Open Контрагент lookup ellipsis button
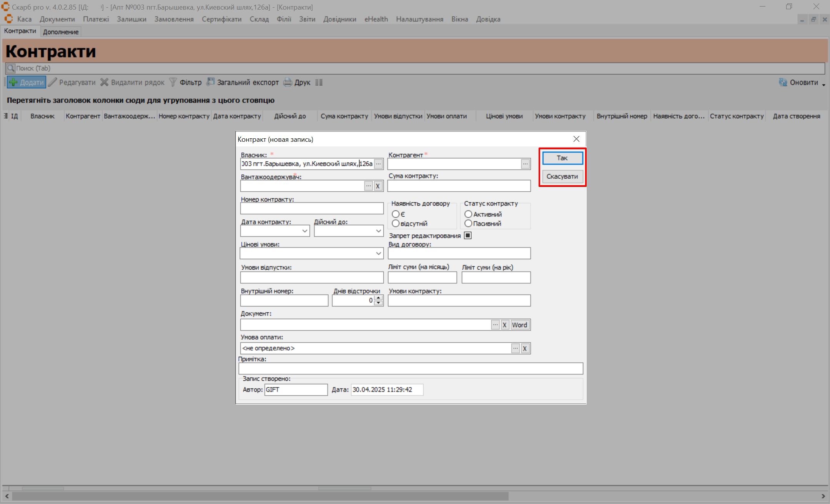Viewport: 830px width, 504px height. click(x=525, y=164)
